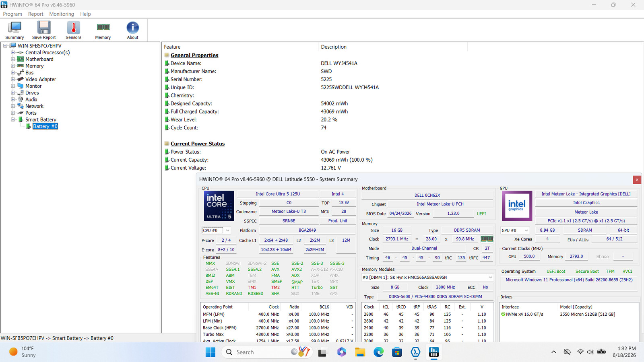Image resolution: width=644 pixels, height=362 pixels.
Task: Click the green icon beside Cycle Count
Action: 167,128
